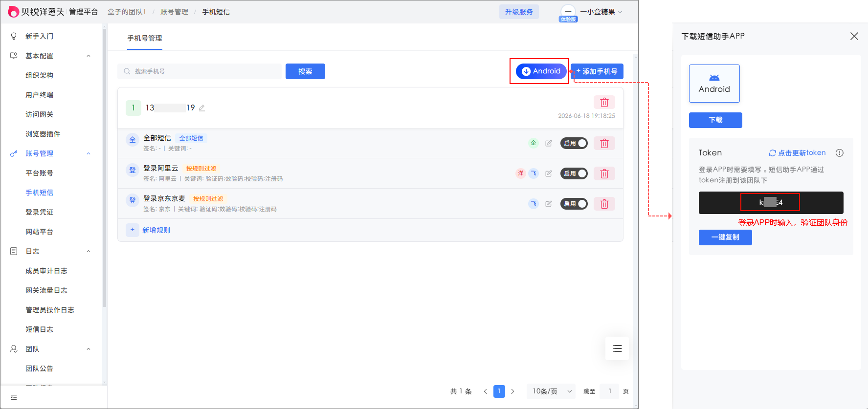868x409 pixels.
Task: Click 盒子的团队1 breadcrumb
Action: coord(127,12)
